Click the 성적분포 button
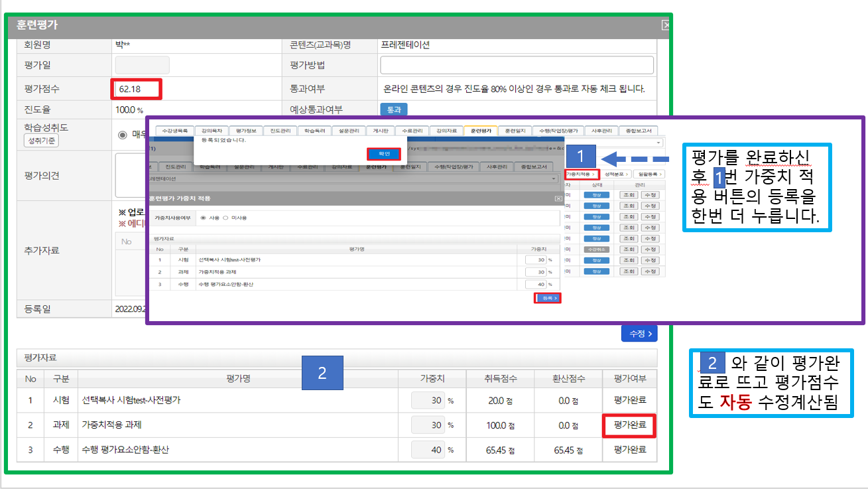 point(615,174)
